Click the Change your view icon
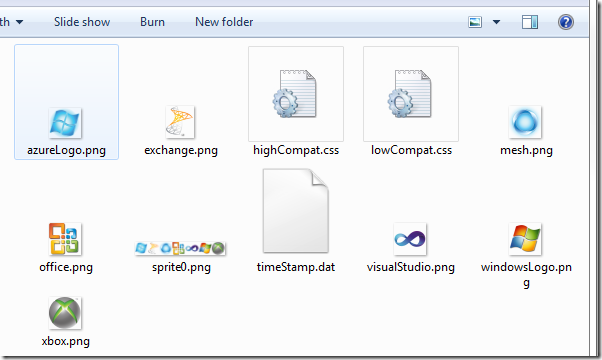Screen dimensions: 602x360 click(x=475, y=22)
